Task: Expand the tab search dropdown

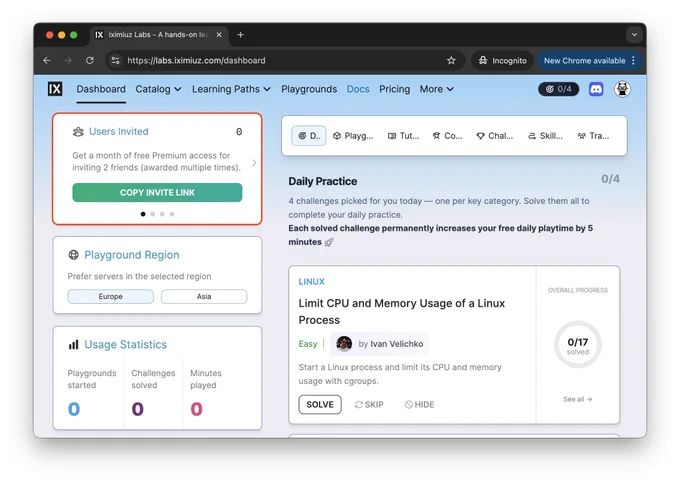Action: coord(634,35)
